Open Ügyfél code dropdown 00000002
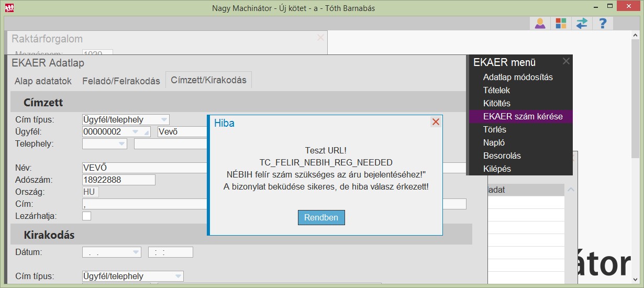The image size is (644, 288). tap(136, 131)
